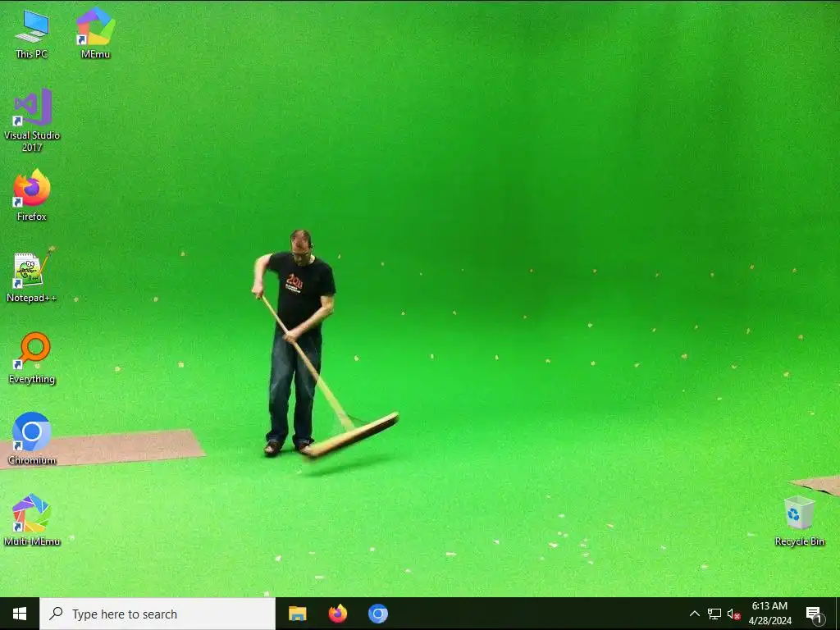Select the MEmu desktop shortcut
Image resolution: width=840 pixels, height=630 pixels.
tap(95, 33)
